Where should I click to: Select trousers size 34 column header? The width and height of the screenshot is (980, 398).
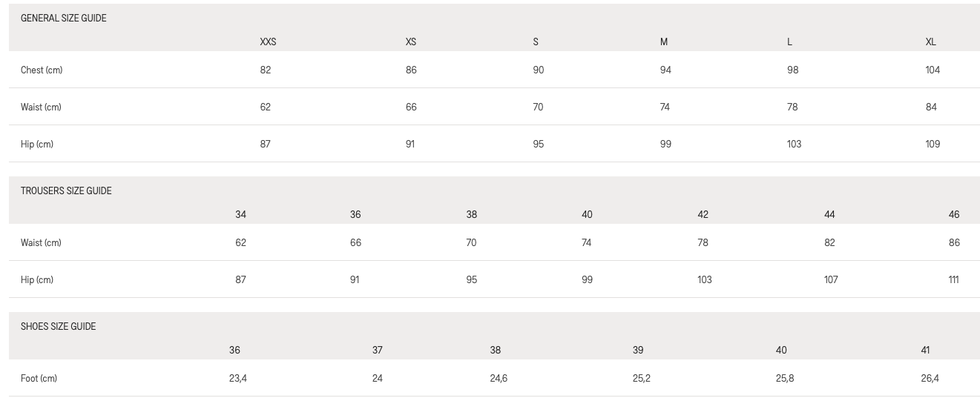tap(240, 214)
